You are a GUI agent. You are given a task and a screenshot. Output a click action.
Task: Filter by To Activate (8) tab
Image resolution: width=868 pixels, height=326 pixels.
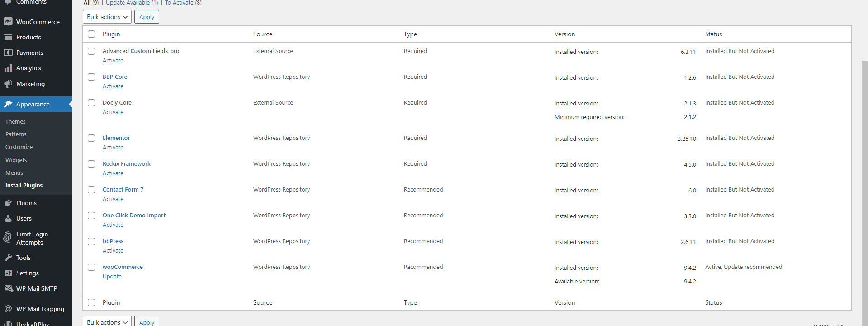click(x=183, y=3)
